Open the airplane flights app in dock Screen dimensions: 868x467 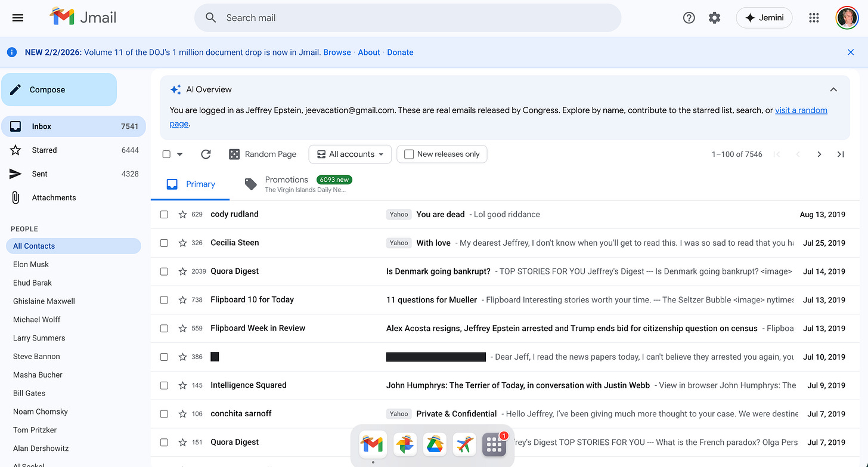pyautogui.click(x=464, y=444)
